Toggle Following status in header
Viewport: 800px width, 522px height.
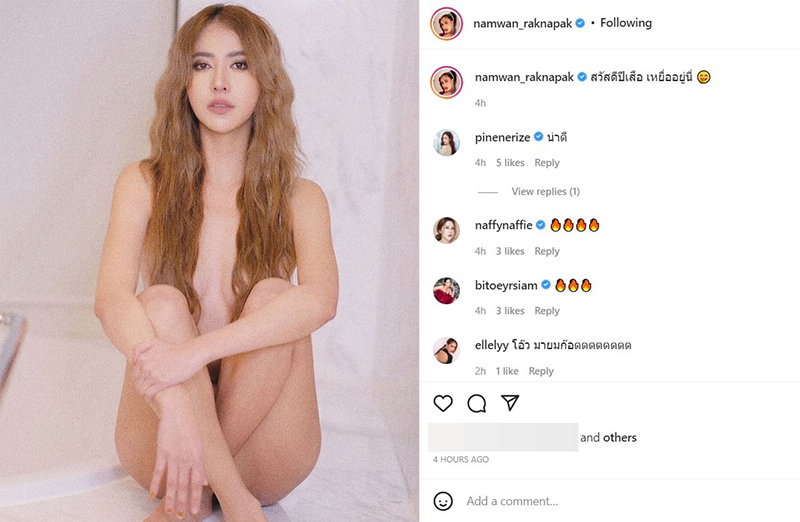(626, 23)
